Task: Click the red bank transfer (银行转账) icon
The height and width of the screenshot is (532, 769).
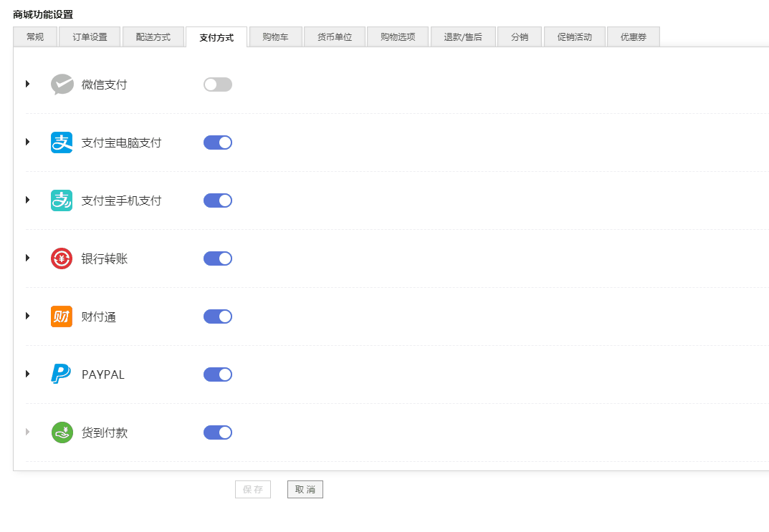Action: point(62,258)
